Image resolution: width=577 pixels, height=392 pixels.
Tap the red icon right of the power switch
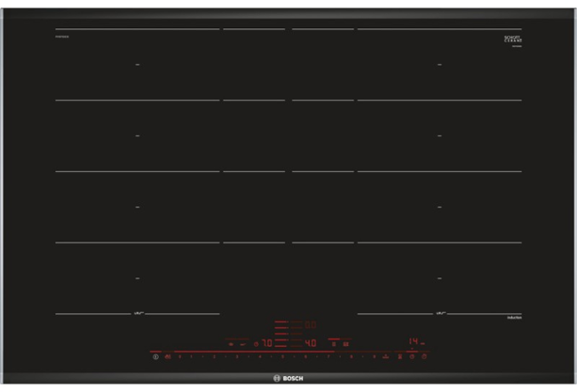[x=167, y=357]
